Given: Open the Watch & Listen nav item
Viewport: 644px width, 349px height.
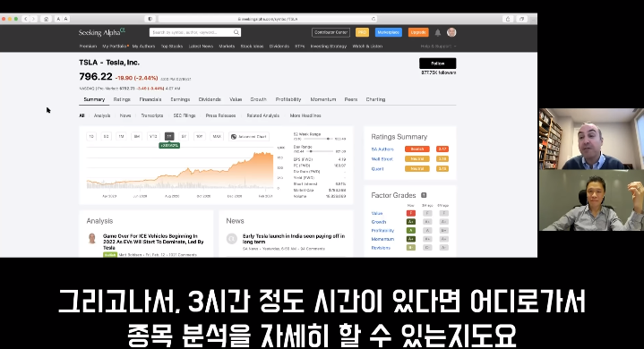Looking at the screenshot, I should (x=367, y=47).
